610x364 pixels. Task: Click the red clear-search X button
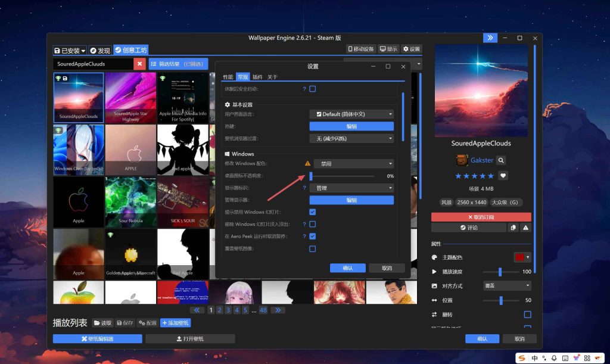[139, 64]
